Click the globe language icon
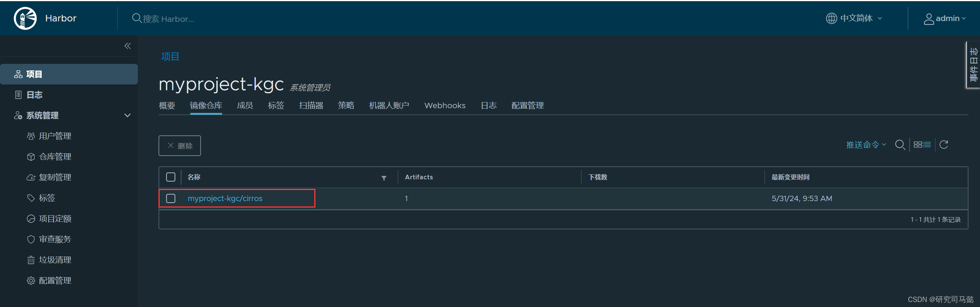Screen dimensions: 980x307 (831, 18)
